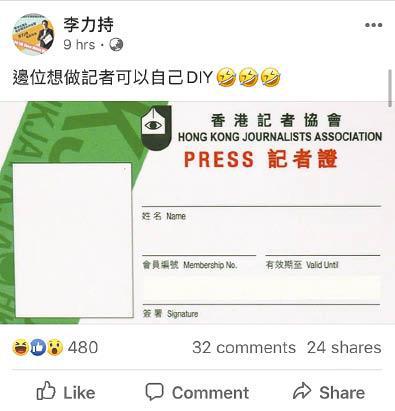Click the blue Like reaction icon
Image resolution: width=395 pixels, height=411 pixels.
38,347
